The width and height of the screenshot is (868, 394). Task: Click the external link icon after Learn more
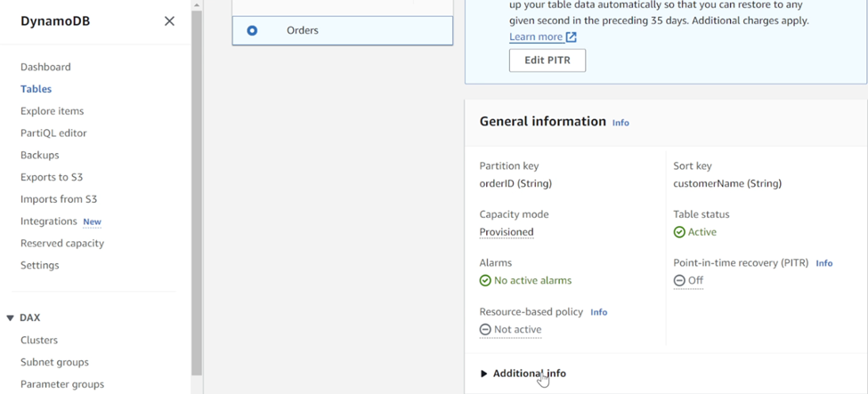[571, 37]
